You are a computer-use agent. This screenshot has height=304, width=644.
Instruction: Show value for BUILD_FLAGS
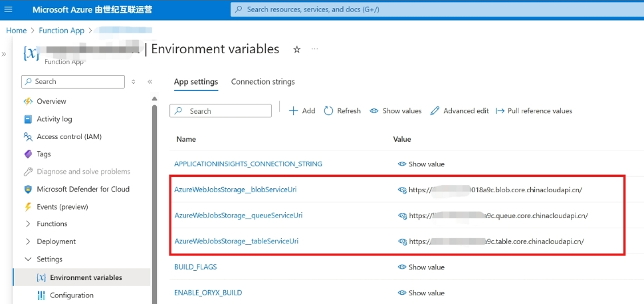click(401, 267)
